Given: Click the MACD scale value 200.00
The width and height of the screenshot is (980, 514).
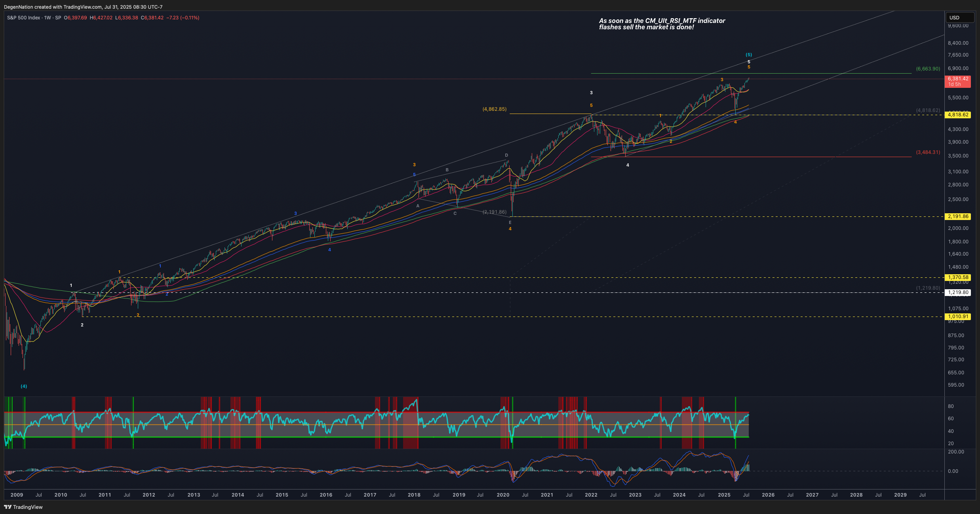Looking at the screenshot, I should (956, 451).
